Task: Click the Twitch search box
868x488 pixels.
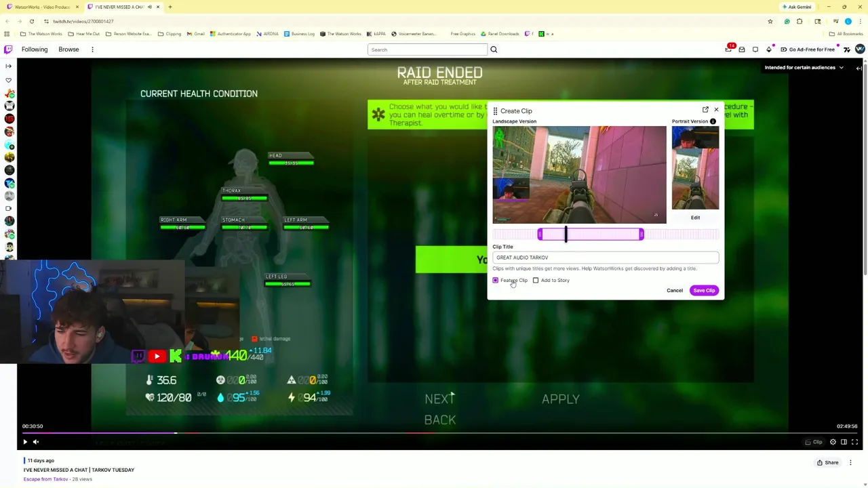Action: pyautogui.click(x=427, y=49)
